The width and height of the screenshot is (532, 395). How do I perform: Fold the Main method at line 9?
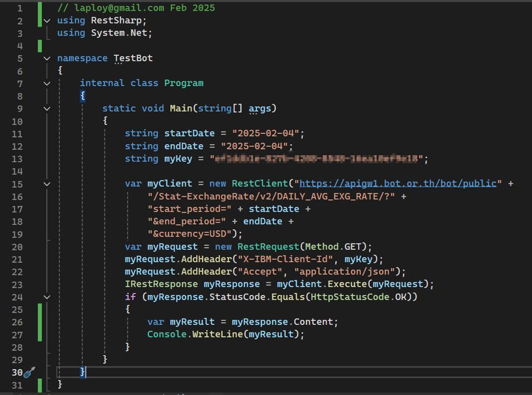point(47,108)
